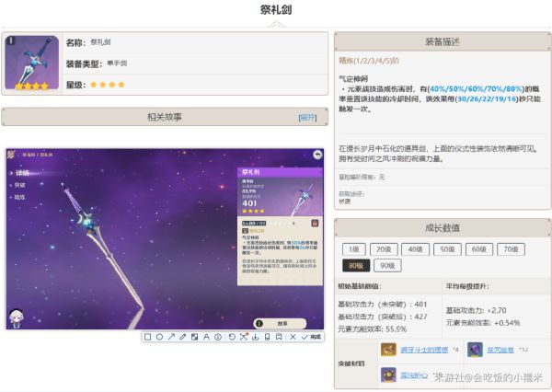Click the pin/bookmark screenshot icon

[x=279, y=337]
